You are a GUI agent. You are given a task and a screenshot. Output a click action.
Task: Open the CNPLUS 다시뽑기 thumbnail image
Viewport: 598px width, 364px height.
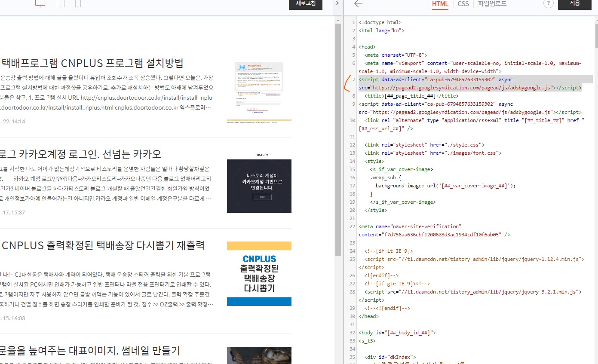tap(259, 273)
